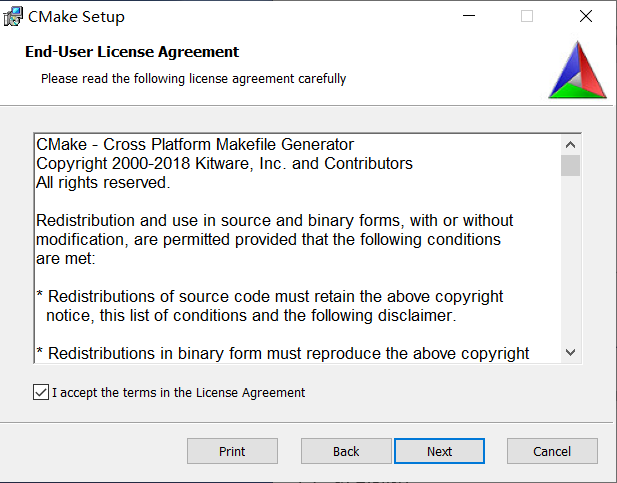Screen dimensions: 617x483
Task: Click the CMake triangle logo in banner
Action: [x=577, y=71]
